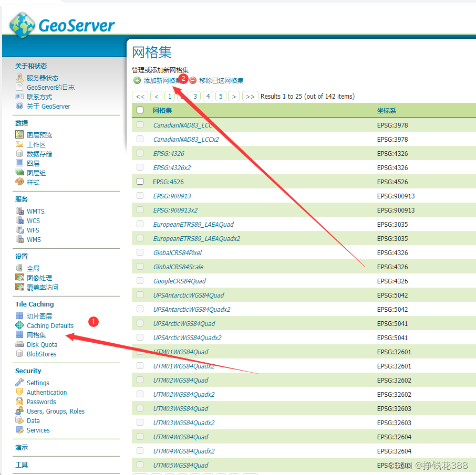476x475 pixels.
Task: Open the WFS service settings
Action: [x=33, y=230]
